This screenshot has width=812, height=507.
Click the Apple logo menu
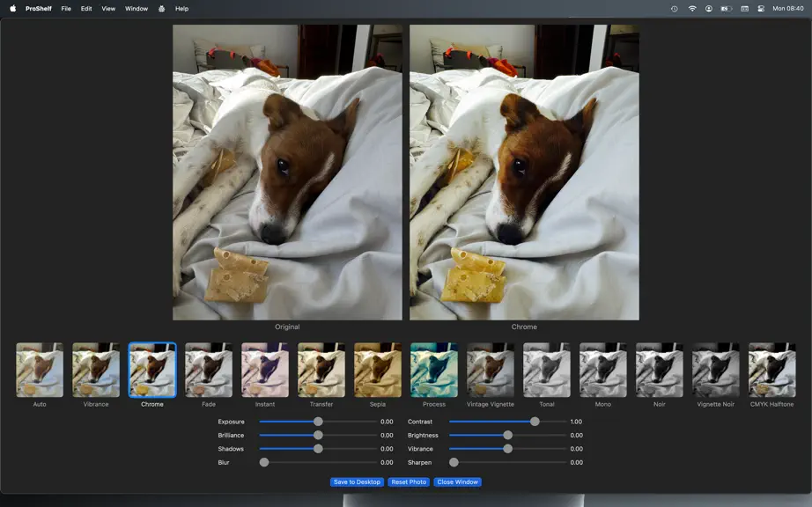click(x=13, y=8)
